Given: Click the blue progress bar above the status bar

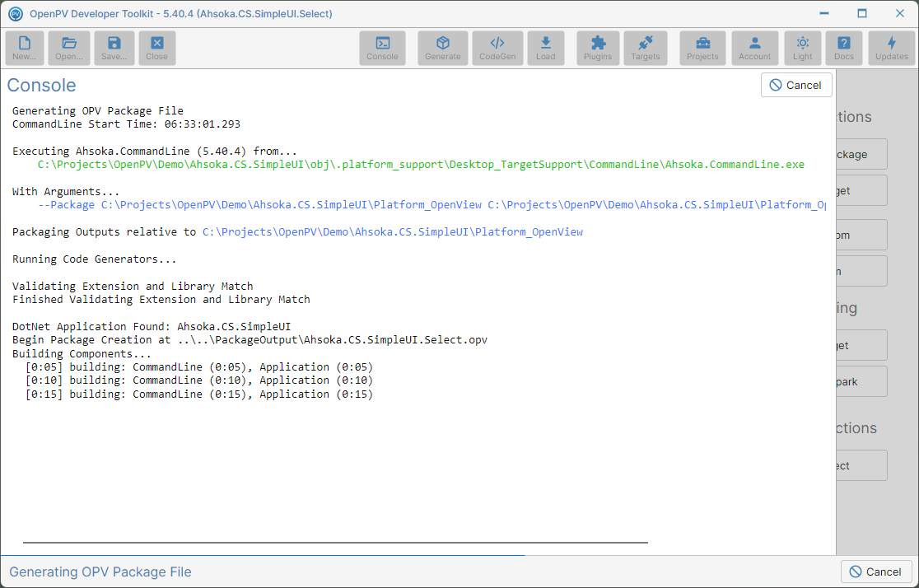Looking at the screenshot, I should pos(263,555).
